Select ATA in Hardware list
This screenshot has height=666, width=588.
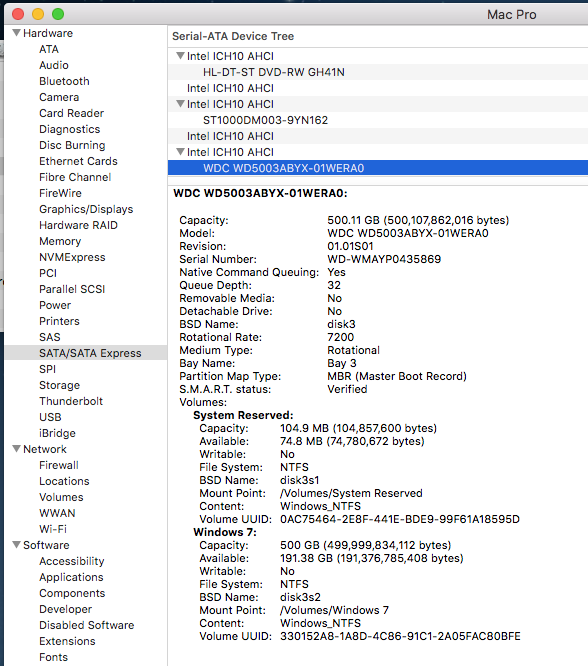[x=49, y=49]
